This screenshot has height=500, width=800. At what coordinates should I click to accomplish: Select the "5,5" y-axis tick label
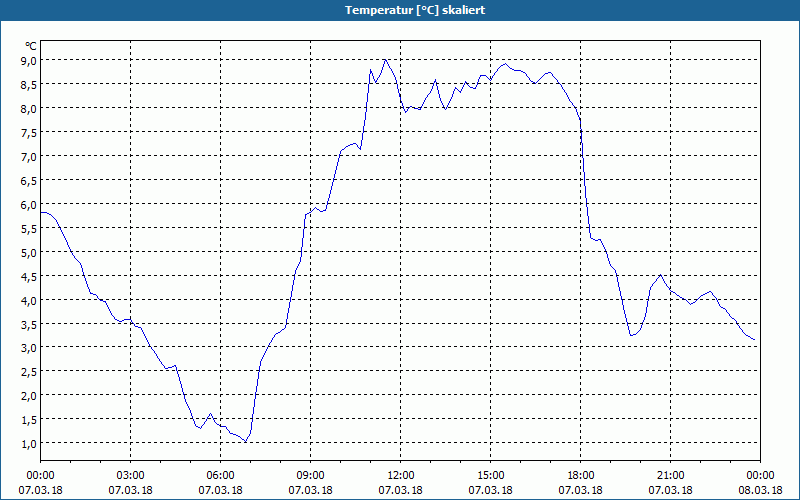(29, 229)
